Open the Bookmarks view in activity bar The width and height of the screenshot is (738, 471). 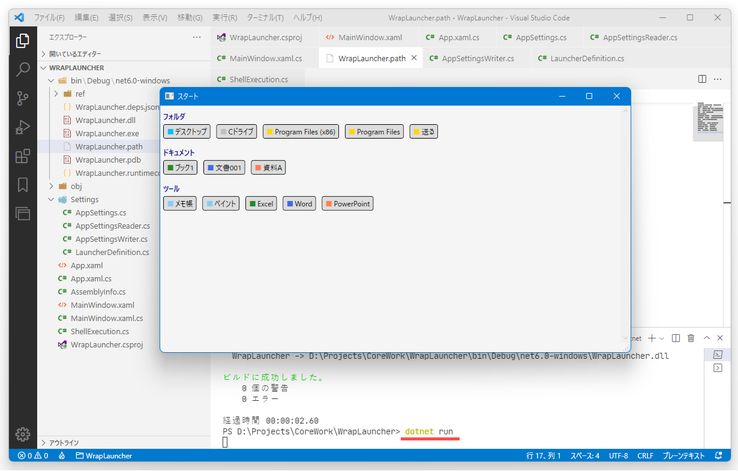click(22, 184)
